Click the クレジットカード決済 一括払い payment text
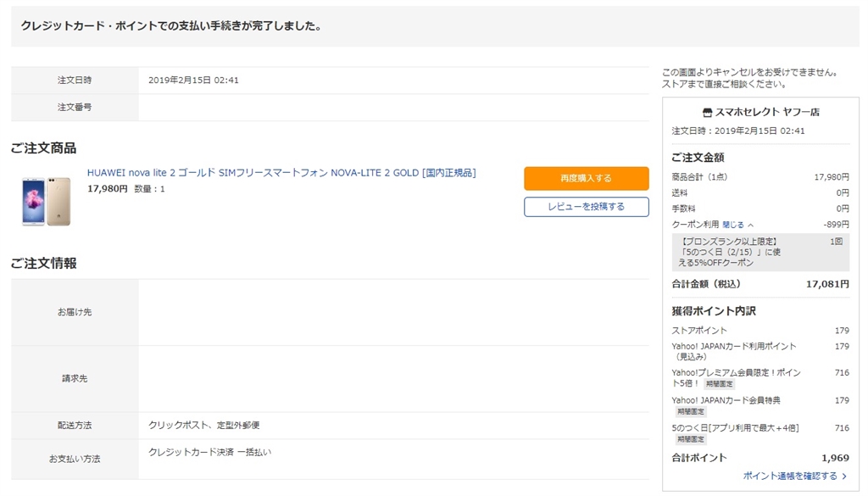 209,452
